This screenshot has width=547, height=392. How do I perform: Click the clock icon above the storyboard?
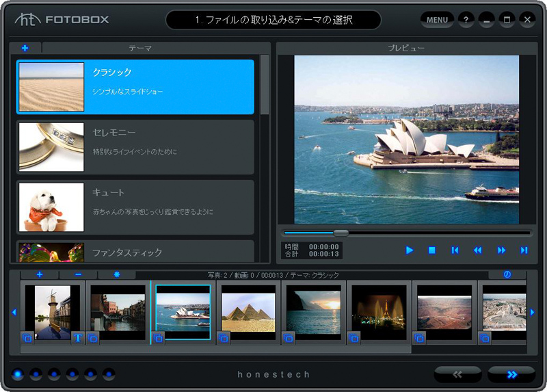point(507,275)
